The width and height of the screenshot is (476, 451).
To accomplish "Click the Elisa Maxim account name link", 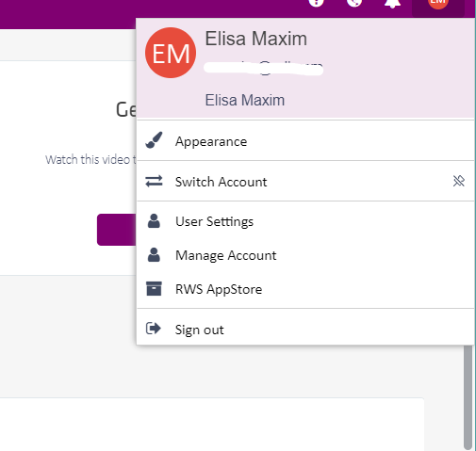I will point(245,101).
